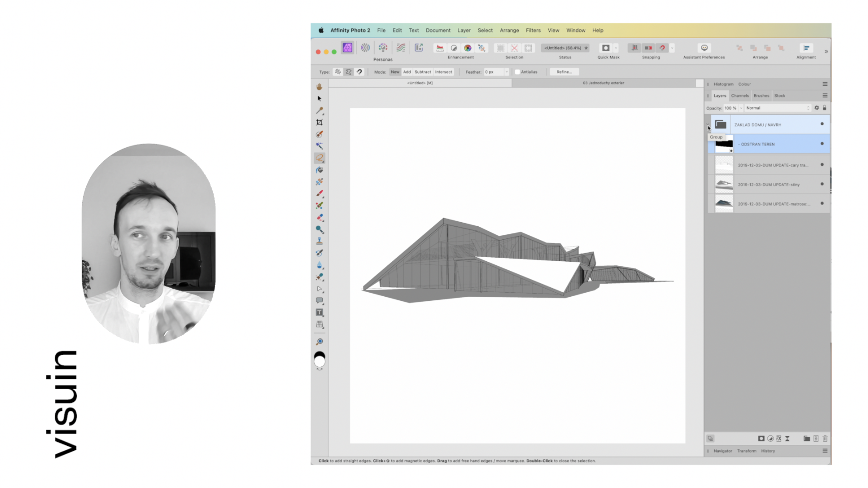Click the Move tool arrow
Viewport: 868px width, 488px height.
tap(319, 98)
